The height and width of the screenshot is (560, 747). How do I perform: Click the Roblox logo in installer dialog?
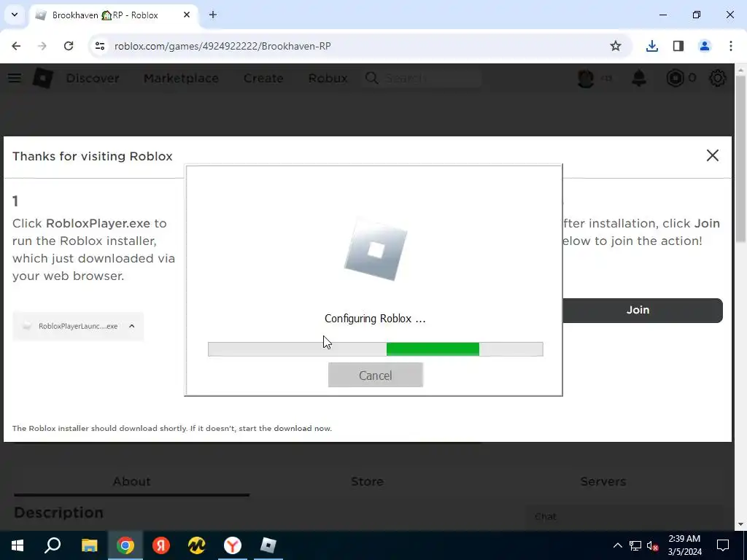coord(376,249)
